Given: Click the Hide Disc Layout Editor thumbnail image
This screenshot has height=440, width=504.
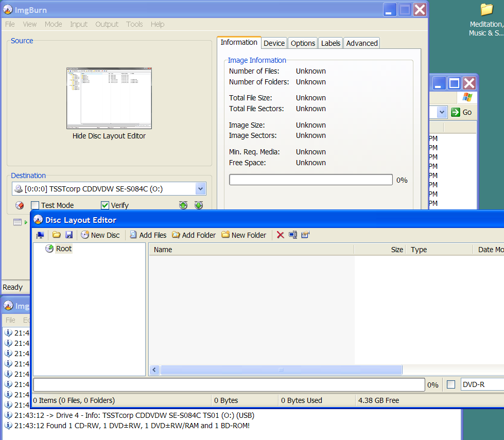Looking at the screenshot, I should [109, 98].
